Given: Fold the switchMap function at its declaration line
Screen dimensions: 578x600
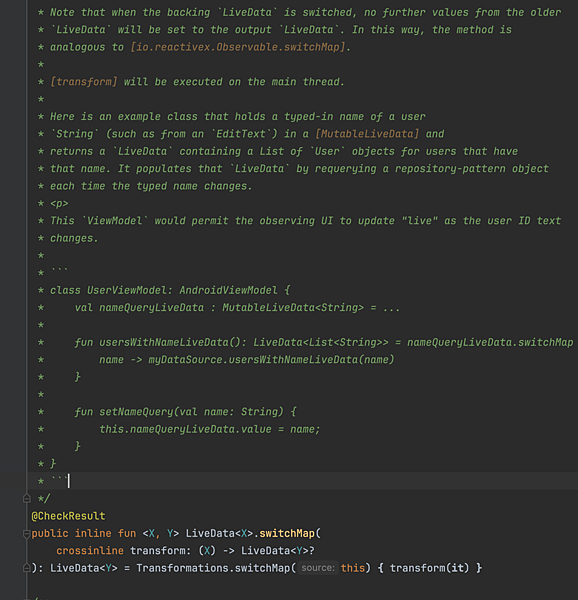Looking at the screenshot, I should 26,533.
